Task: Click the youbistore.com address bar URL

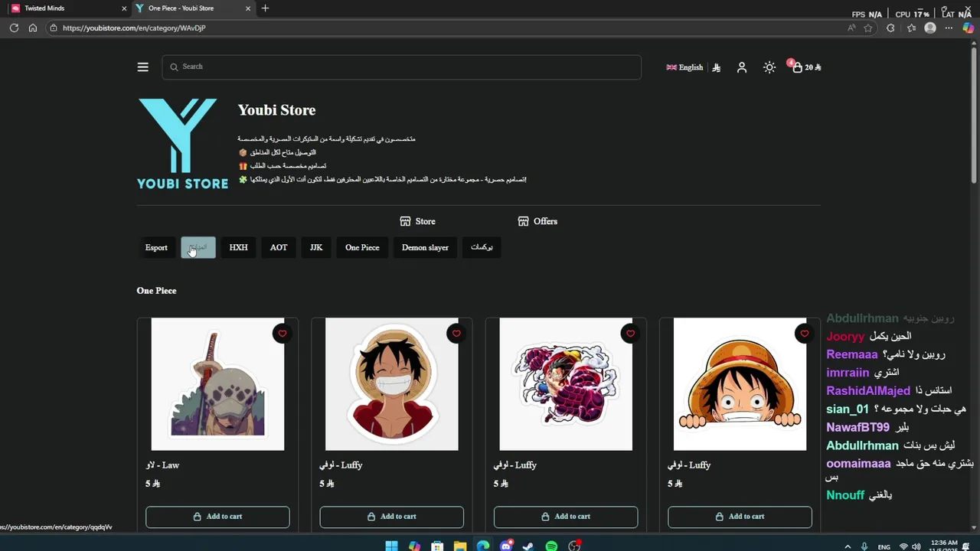Action: tap(134, 28)
